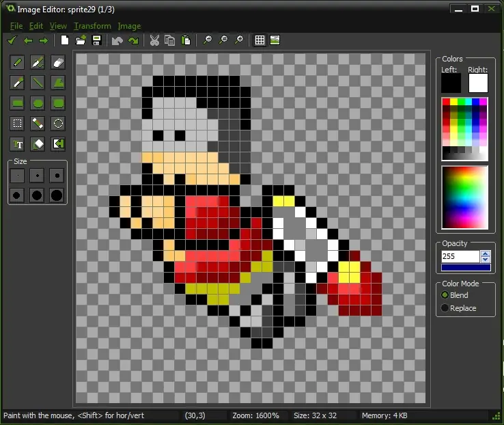Select the rectangular Selection tool

point(17,124)
